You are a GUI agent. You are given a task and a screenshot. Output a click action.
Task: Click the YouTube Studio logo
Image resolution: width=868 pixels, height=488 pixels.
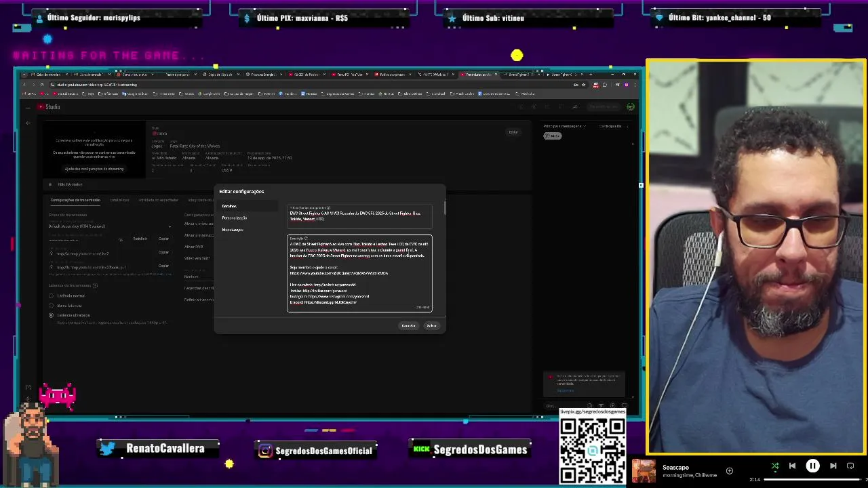[49, 106]
